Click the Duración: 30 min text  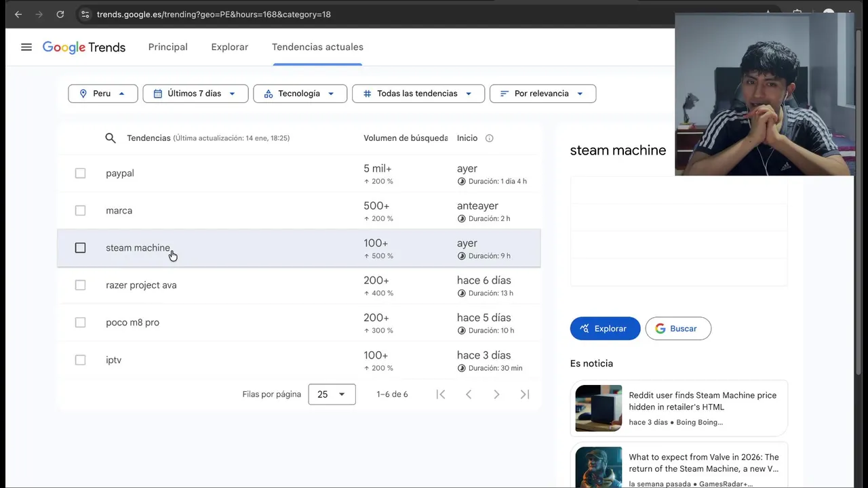[x=495, y=368]
